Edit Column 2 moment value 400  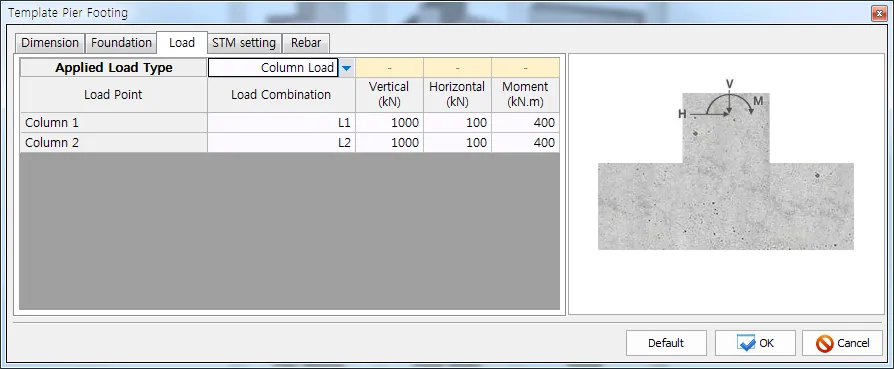click(525, 143)
